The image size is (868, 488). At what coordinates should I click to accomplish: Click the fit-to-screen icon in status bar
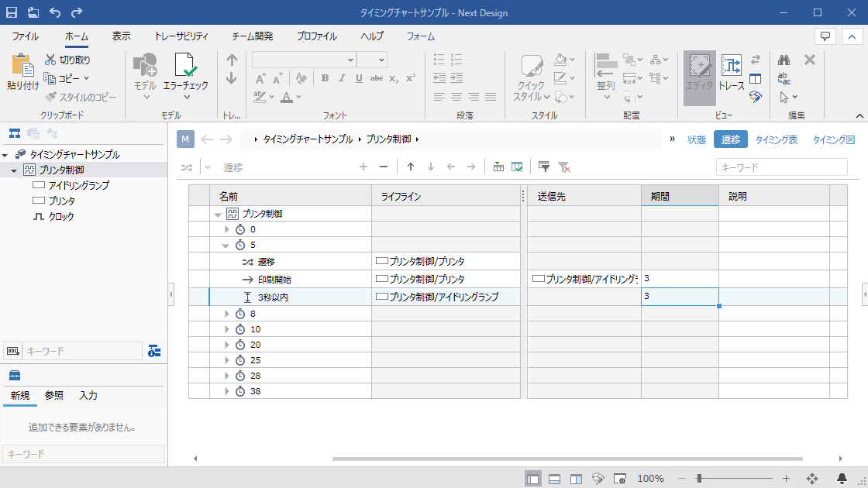pyautogui.click(x=812, y=479)
